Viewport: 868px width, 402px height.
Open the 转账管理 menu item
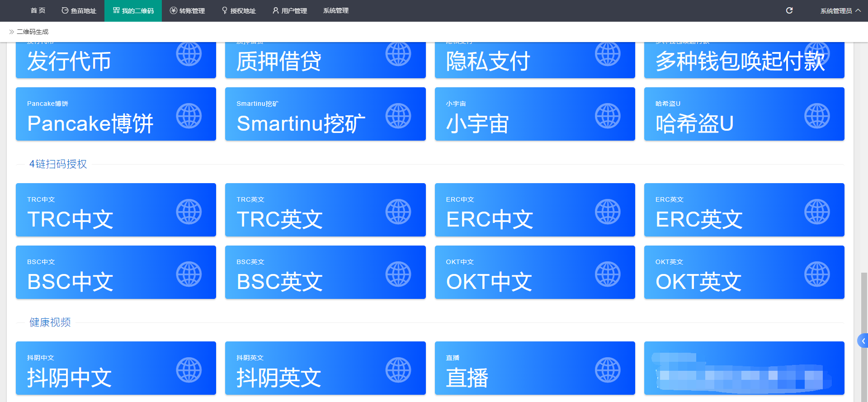pos(188,11)
